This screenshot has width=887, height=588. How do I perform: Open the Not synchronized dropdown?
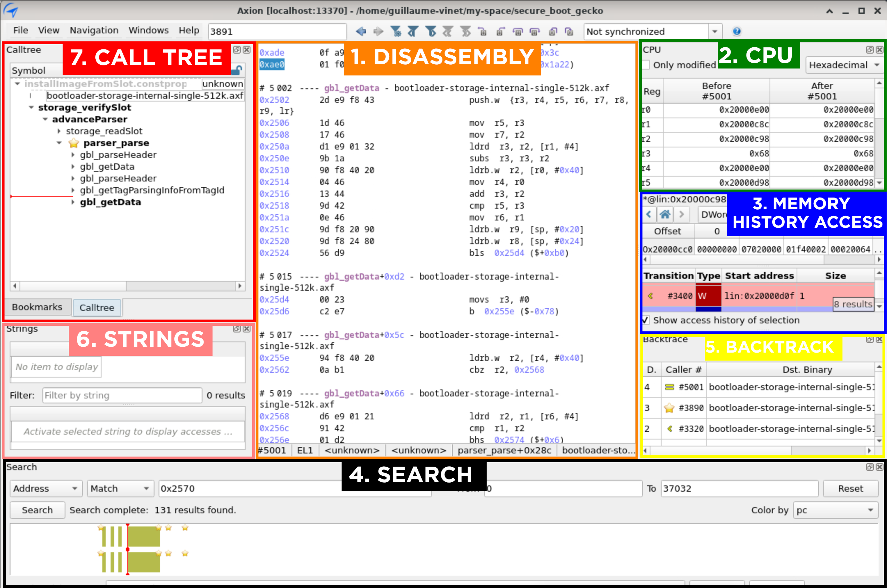point(714,32)
